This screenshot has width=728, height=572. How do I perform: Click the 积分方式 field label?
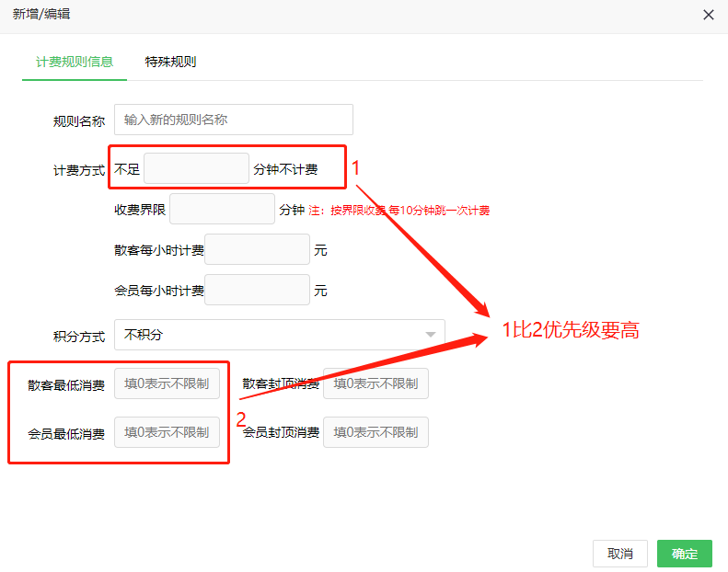[79, 336]
